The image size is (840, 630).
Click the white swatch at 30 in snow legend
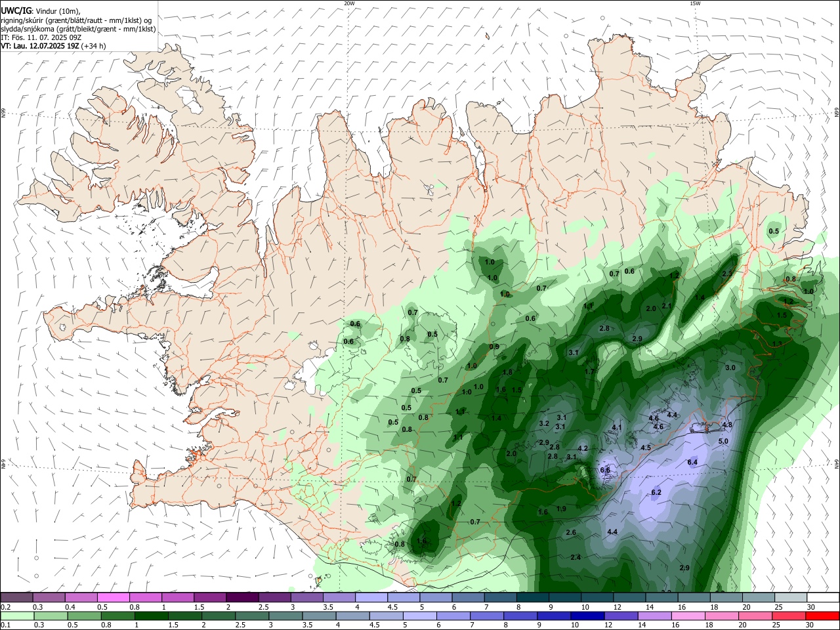pos(824,598)
